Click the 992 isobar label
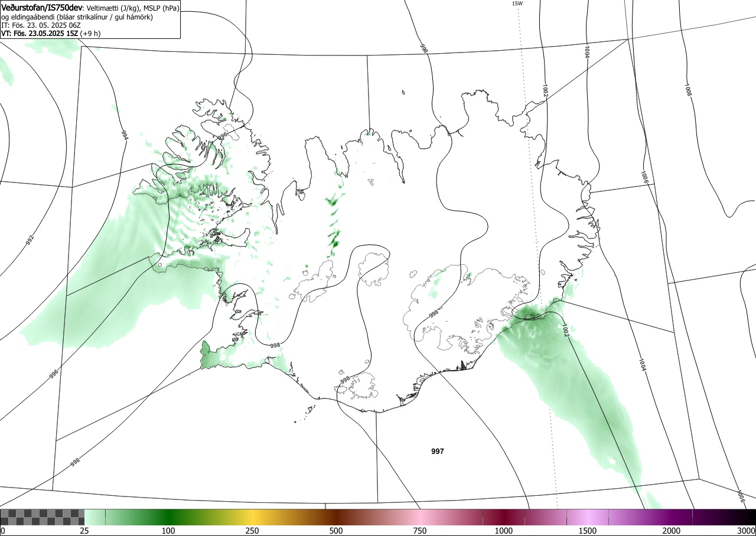This screenshot has width=756, height=536. (30, 241)
